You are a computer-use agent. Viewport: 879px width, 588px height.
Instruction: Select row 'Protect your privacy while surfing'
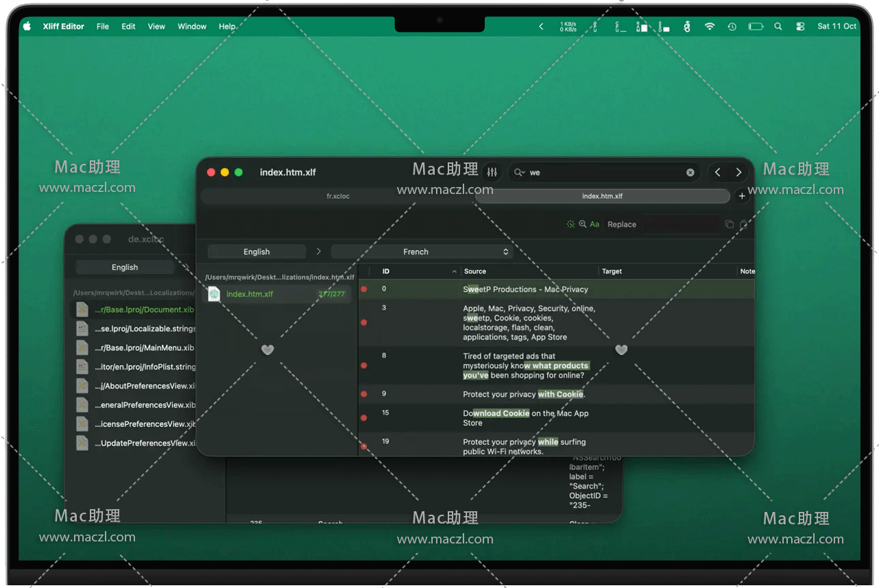point(556,445)
